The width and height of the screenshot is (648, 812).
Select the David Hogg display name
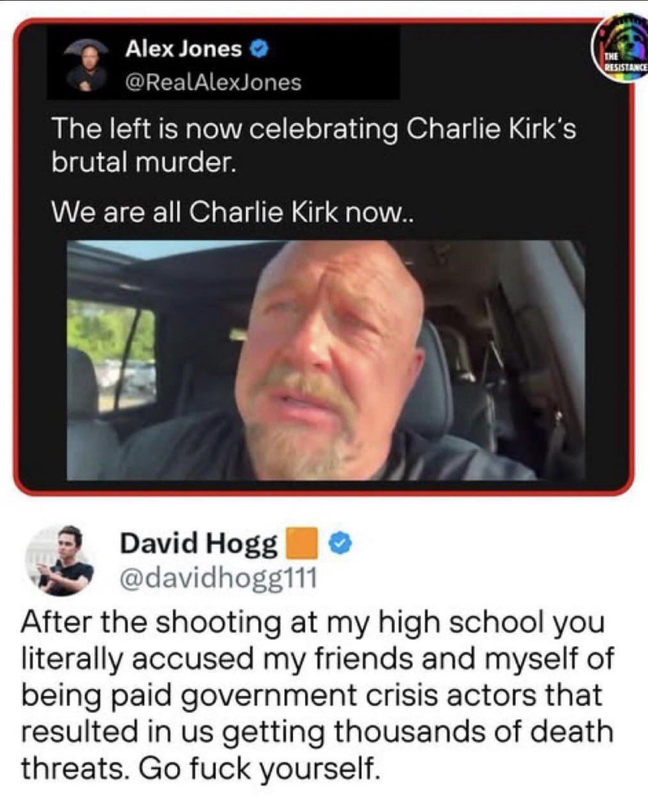pyautogui.click(x=198, y=545)
